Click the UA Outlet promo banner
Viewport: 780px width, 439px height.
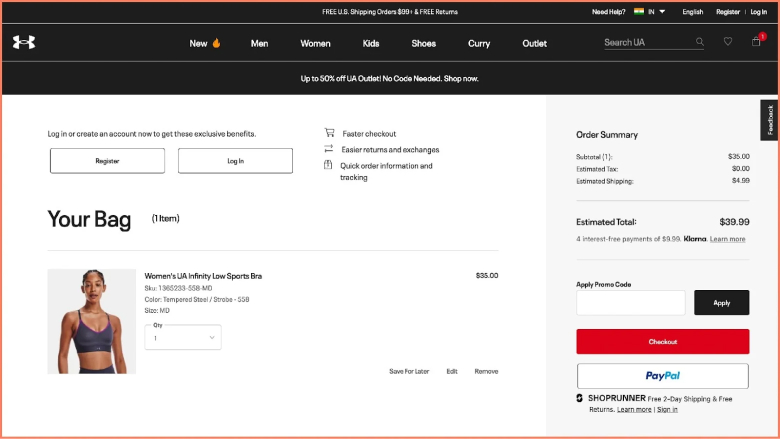tap(390, 79)
